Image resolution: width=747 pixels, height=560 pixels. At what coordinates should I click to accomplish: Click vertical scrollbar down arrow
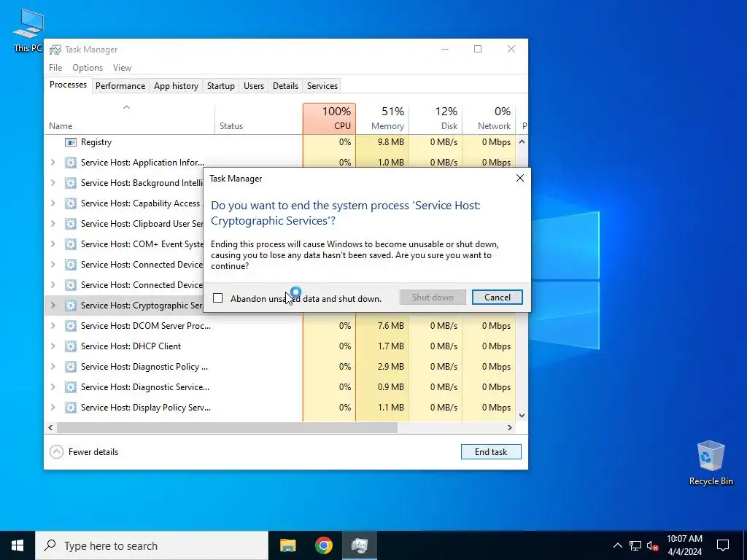pyautogui.click(x=522, y=415)
